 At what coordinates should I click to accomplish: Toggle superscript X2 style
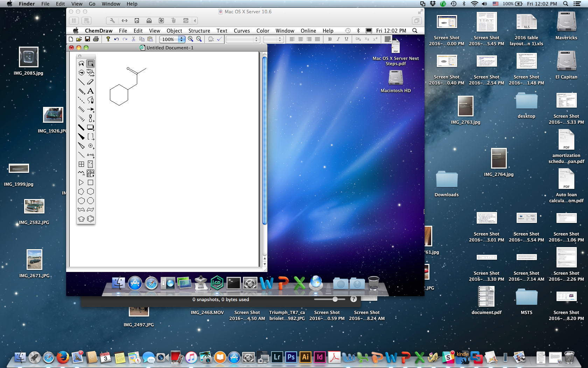click(x=375, y=39)
